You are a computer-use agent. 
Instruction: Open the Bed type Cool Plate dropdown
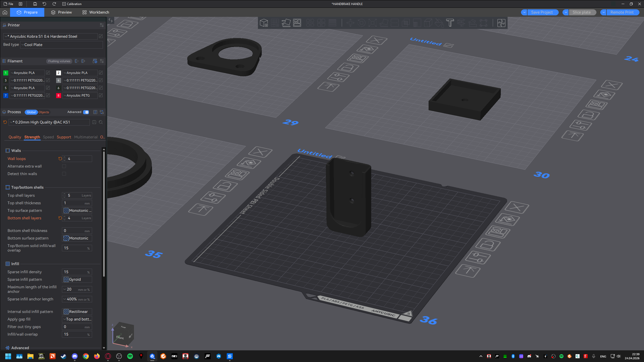pyautogui.click(x=61, y=45)
